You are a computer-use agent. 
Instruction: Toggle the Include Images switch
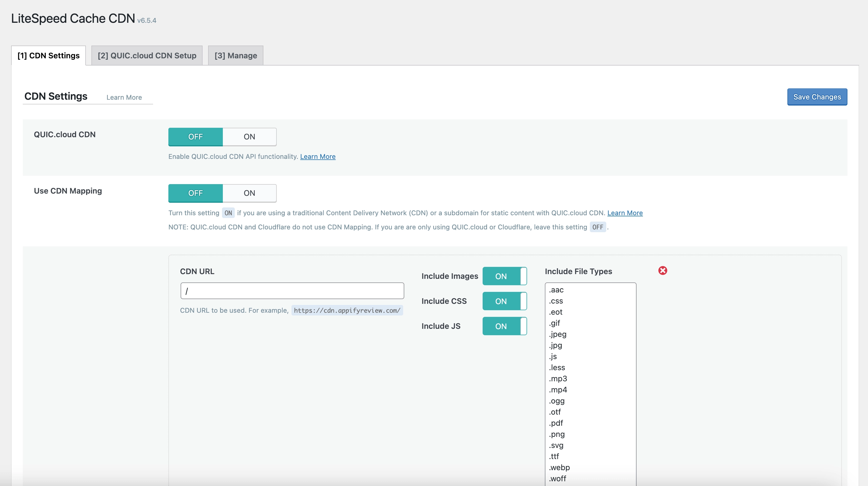tap(504, 276)
